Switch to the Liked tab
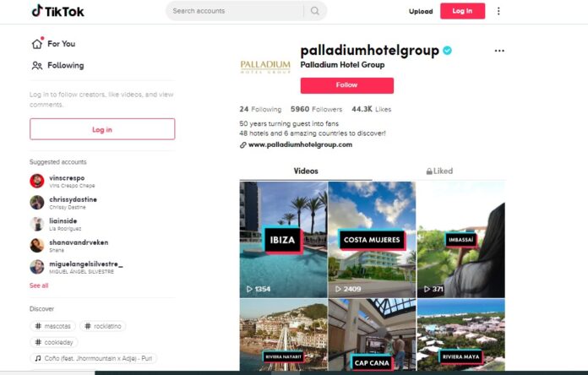This screenshot has height=375, width=588. coord(439,171)
